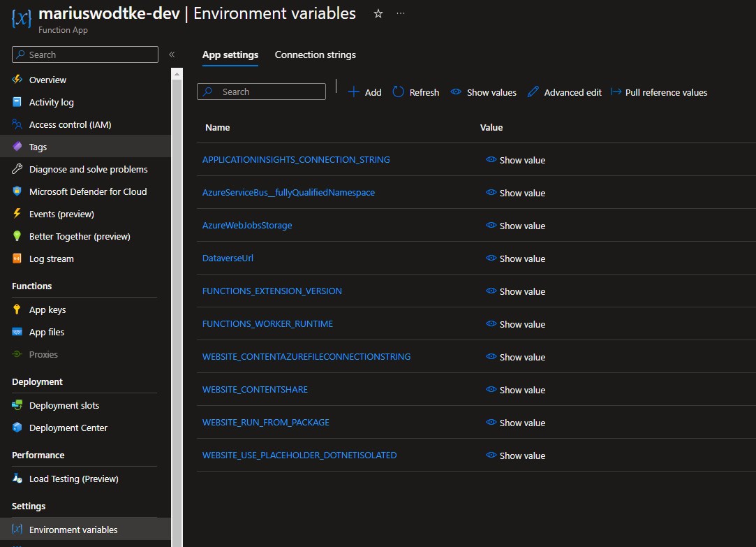Click the Overview lightning icon in sidebar

17,80
